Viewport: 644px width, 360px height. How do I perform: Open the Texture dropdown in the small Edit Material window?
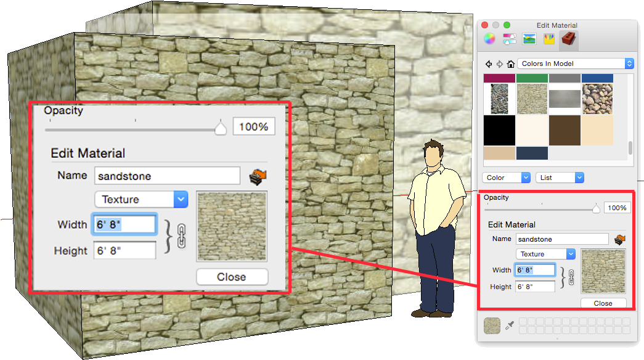tap(545, 254)
